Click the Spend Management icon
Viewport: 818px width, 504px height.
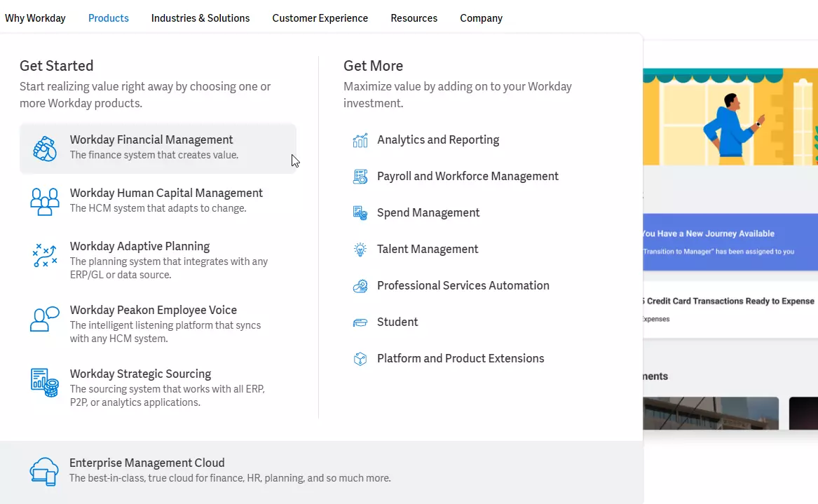tap(360, 213)
